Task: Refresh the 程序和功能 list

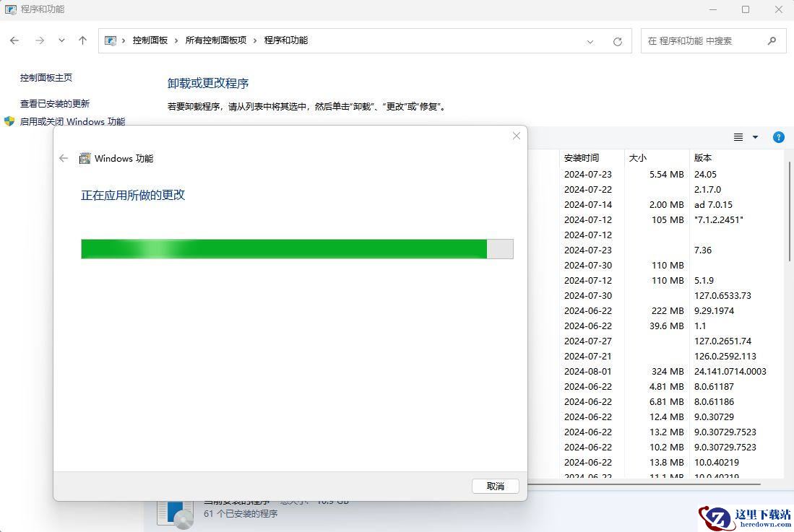Action: click(x=617, y=41)
